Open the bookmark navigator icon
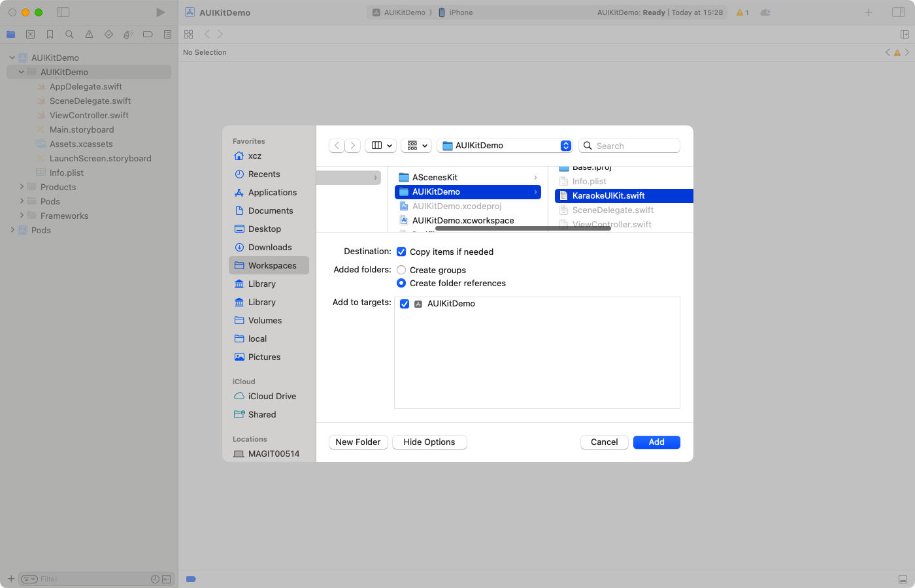 [50, 34]
